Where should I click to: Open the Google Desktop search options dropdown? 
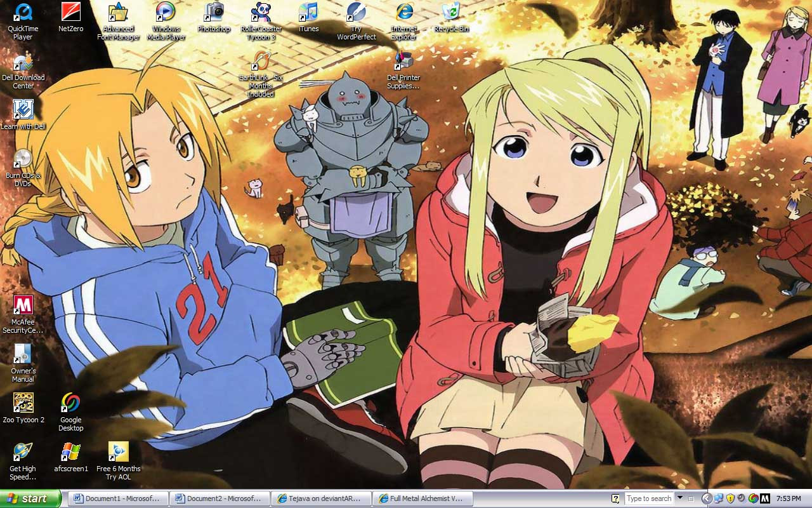680,498
